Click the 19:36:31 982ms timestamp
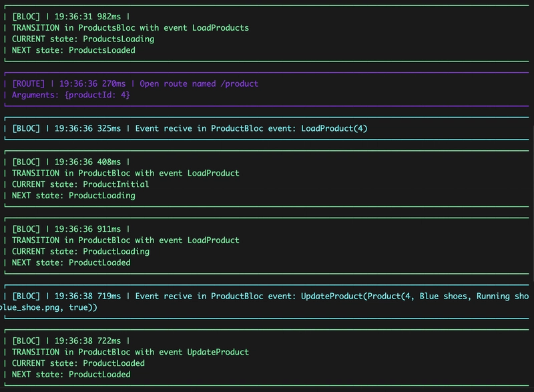The image size is (534, 392). pyautogui.click(x=87, y=17)
